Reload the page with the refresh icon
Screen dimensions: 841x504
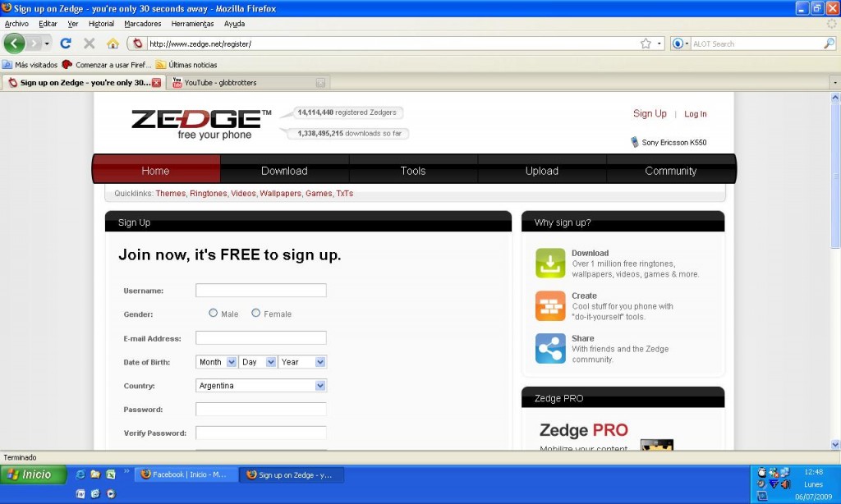coord(66,44)
